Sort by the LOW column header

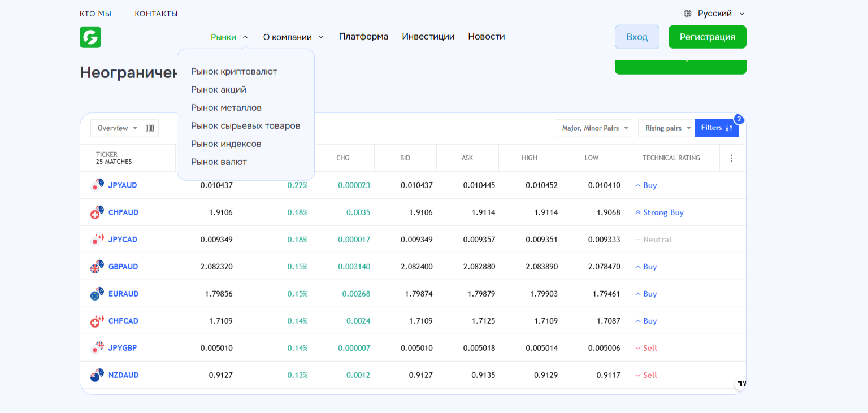tap(592, 158)
